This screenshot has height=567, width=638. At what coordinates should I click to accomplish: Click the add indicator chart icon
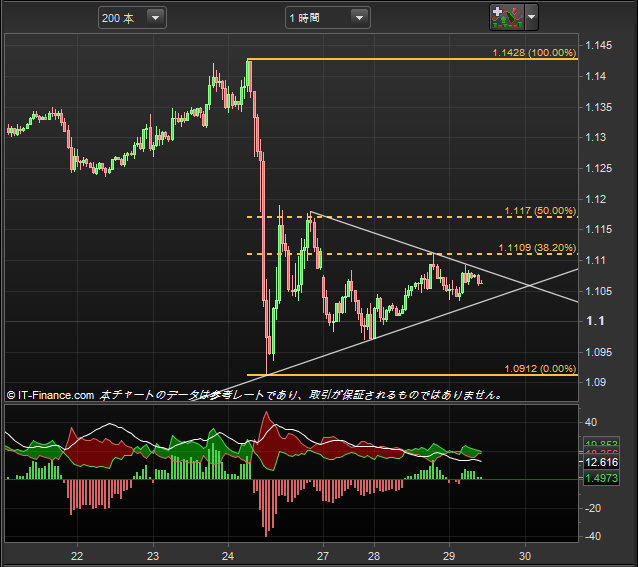coord(507,17)
